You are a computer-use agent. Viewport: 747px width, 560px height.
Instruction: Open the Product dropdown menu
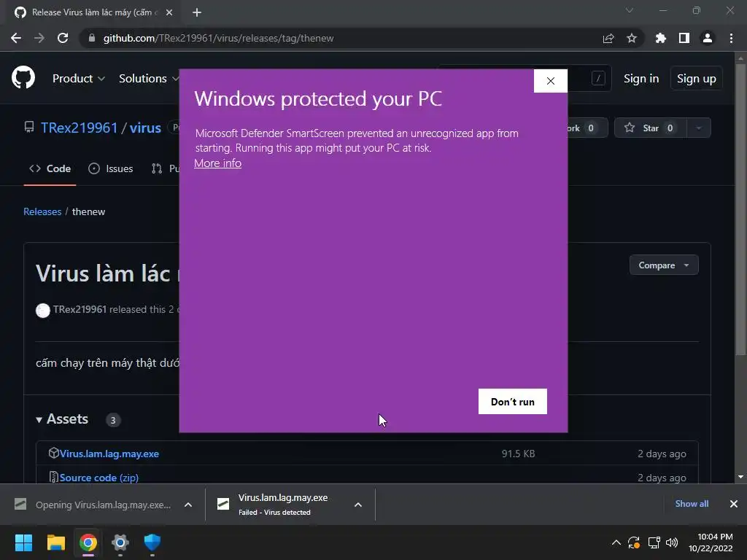pyautogui.click(x=79, y=78)
